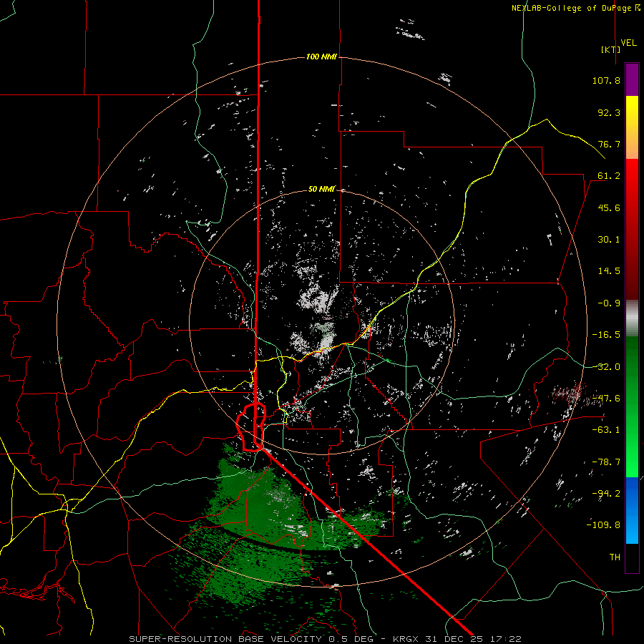Click the 30.1 legend value

pyautogui.click(x=609, y=240)
